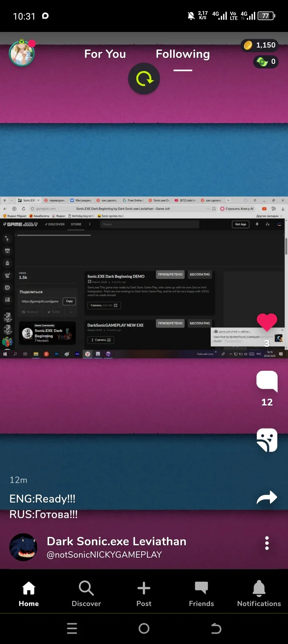This screenshot has height=644, width=288.
Task: Create a new post with Post
Action: (x=144, y=594)
